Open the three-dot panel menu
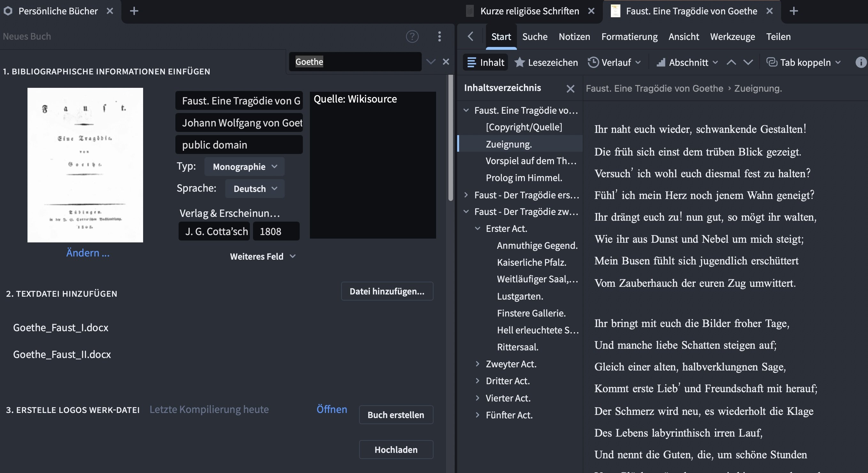 [x=439, y=36]
